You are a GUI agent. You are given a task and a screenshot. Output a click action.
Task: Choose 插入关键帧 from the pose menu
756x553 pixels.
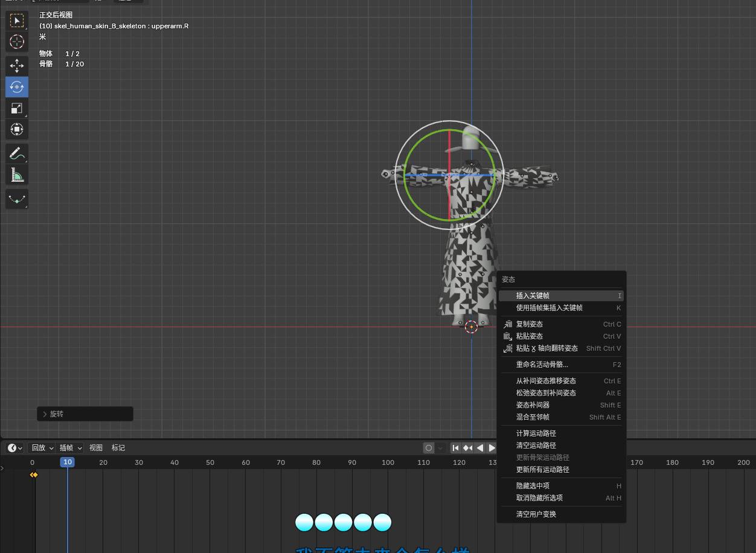[562, 296]
